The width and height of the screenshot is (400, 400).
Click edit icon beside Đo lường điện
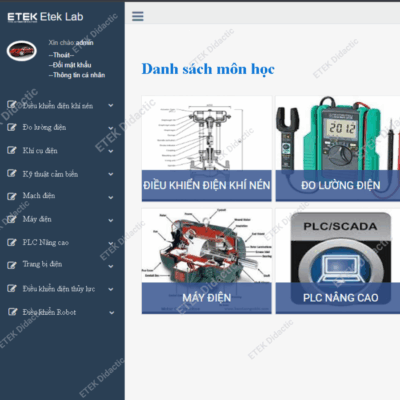12,127
